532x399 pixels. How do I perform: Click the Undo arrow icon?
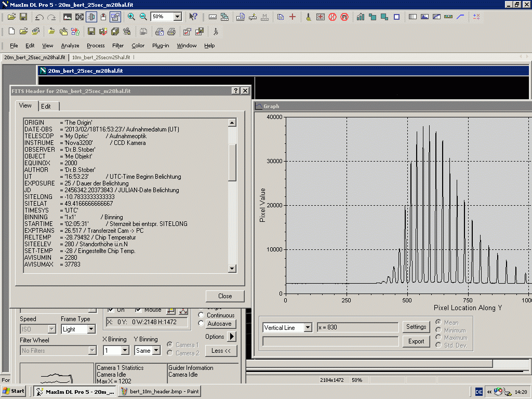(x=38, y=16)
